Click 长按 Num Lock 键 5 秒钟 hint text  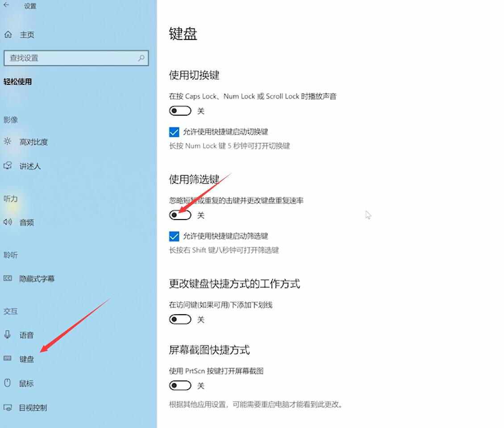(229, 146)
